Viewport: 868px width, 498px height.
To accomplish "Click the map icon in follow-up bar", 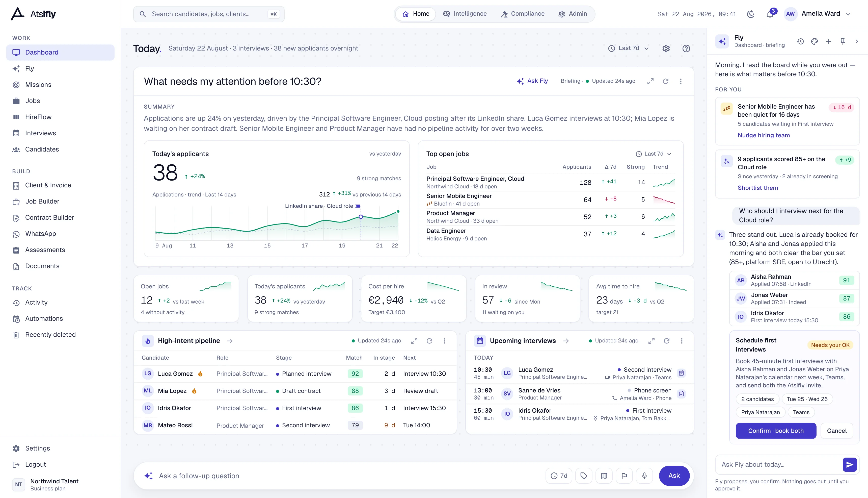I will (x=604, y=476).
